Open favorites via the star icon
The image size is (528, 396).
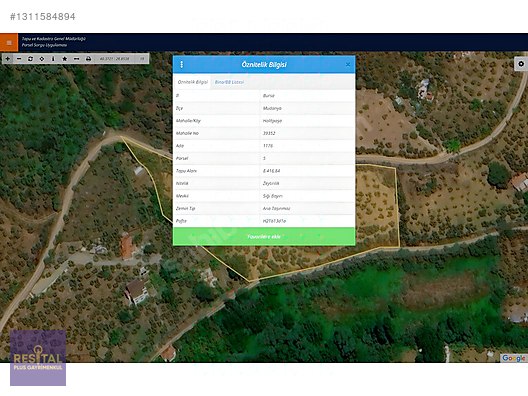click(x=65, y=59)
